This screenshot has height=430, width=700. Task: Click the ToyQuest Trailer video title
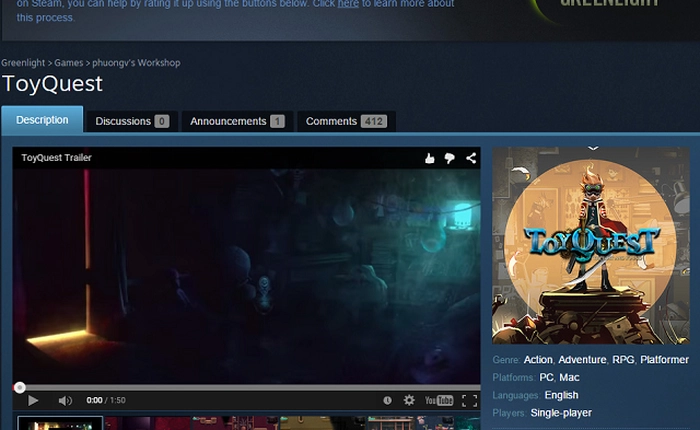click(x=56, y=158)
